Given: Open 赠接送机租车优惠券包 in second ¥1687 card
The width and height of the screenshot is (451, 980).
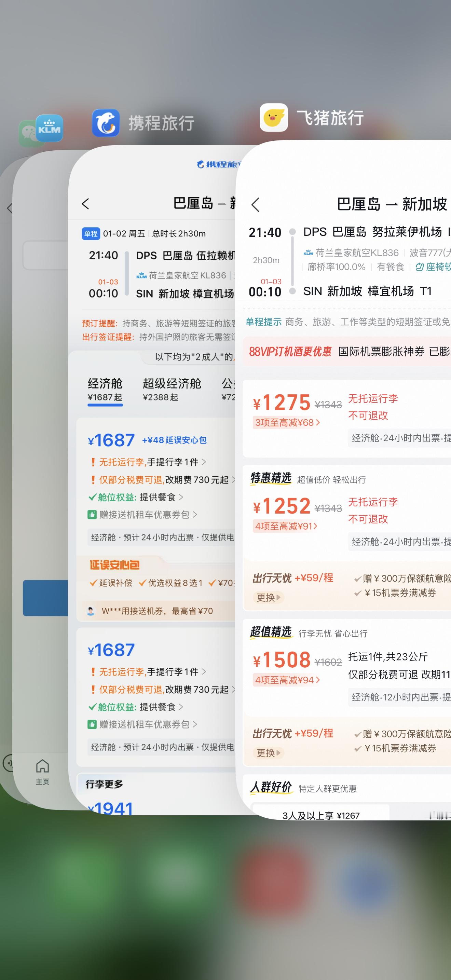Looking at the screenshot, I should point(142,724).
